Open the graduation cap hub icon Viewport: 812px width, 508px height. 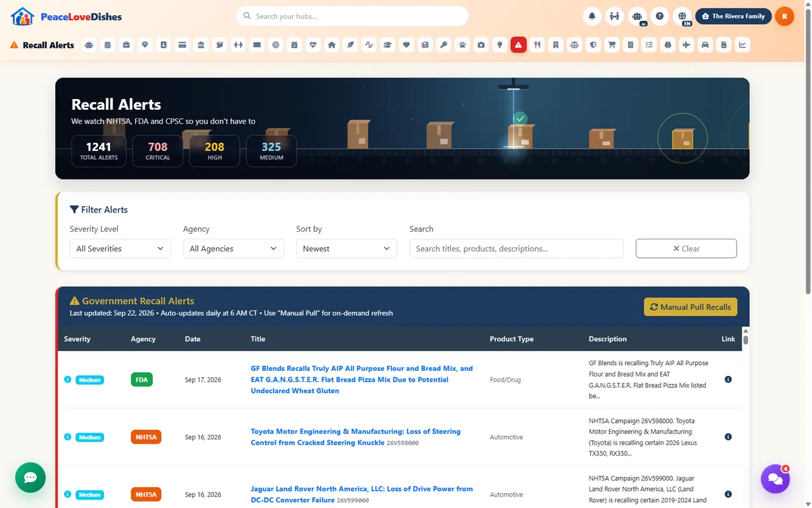[388, 45]
